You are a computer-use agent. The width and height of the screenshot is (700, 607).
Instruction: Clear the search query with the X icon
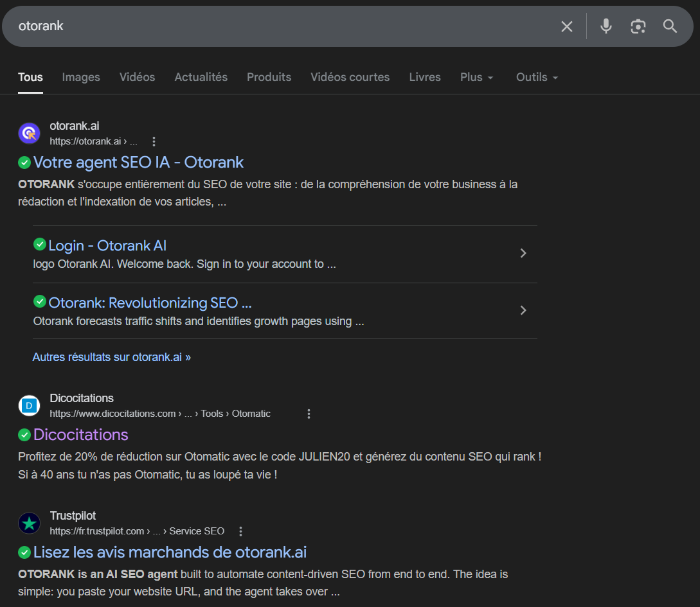(x=566, y=27)
